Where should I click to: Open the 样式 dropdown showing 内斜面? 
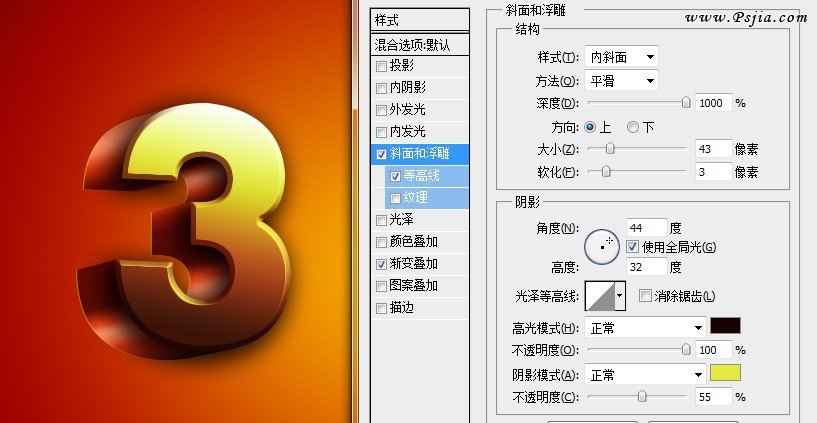[x=621, y=57]
